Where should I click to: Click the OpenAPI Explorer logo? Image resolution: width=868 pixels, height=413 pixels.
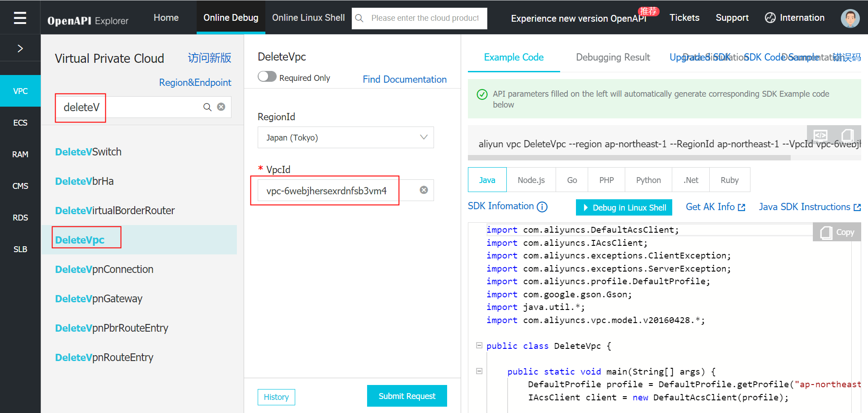click(x=88, y=21)
